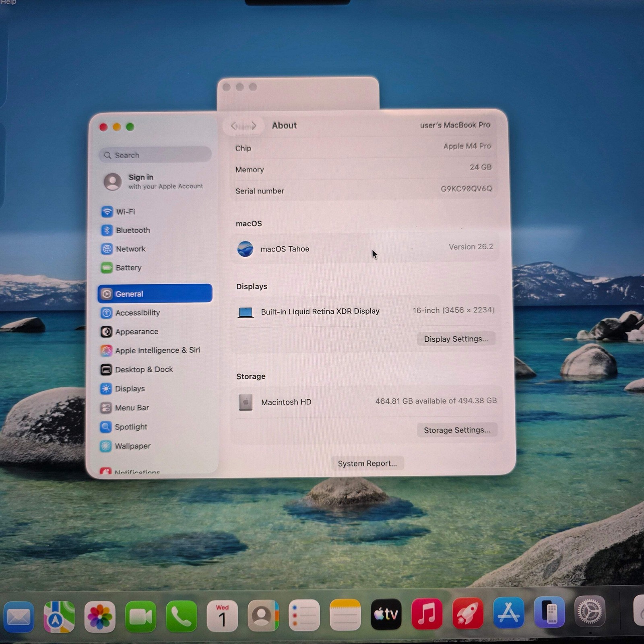Image resolution: width=644 pixels, height=644 pixels.
Task: Select General in the sidebar
Action: click(155, 293)
